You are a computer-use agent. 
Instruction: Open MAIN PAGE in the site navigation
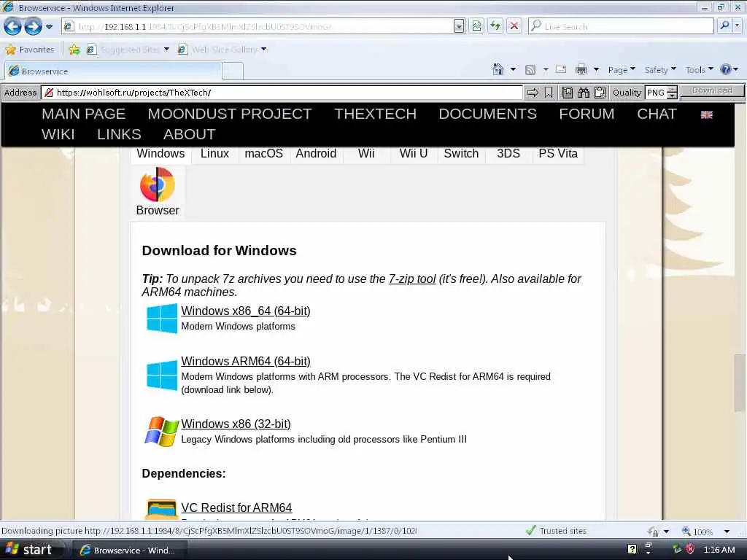(x=83, y=114)
